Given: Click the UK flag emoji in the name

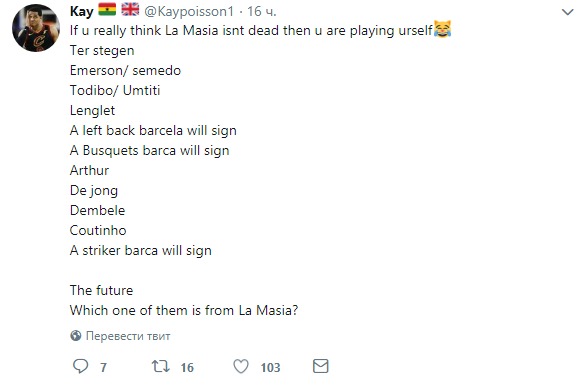Looking at the screenshot, I should (130, 10).
